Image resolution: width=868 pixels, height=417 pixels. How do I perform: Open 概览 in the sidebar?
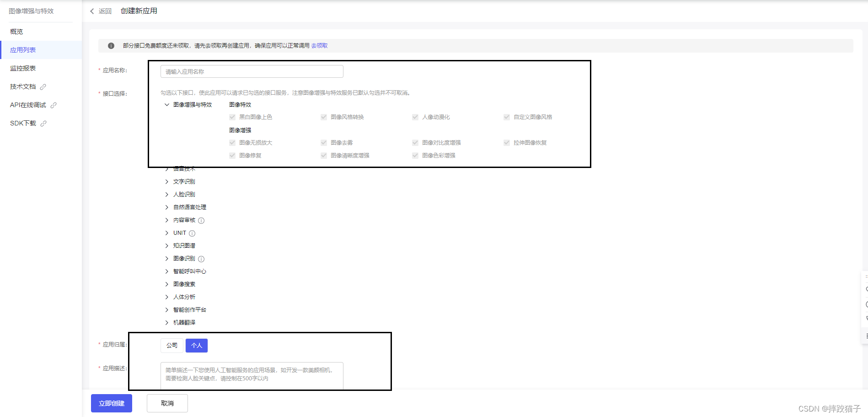pyautogui.click(x=16, y=32)
